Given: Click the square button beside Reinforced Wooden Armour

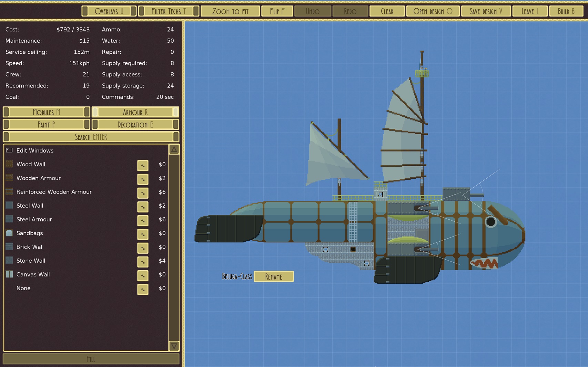Looking at the screenshot, I should pos(143,193).
